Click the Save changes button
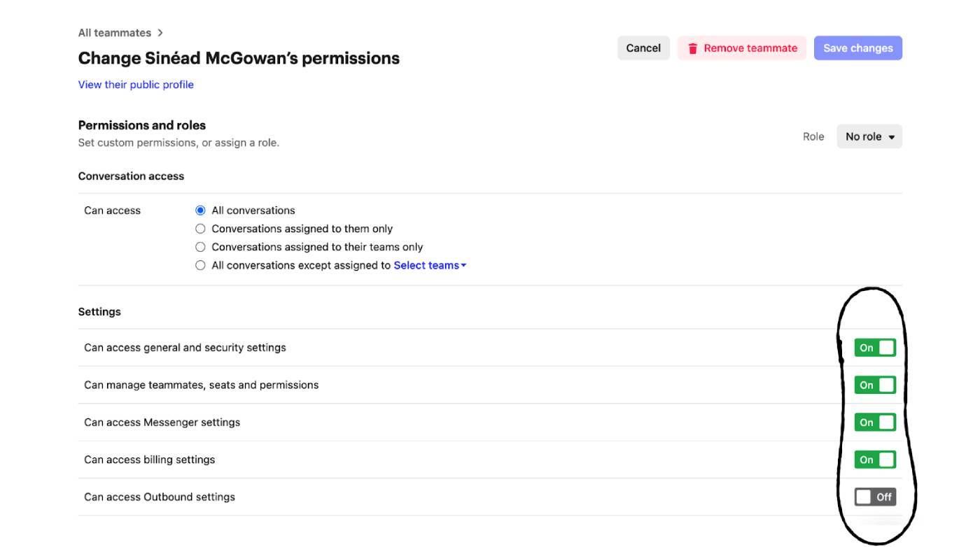 pyautogui.click(x=857, y=48)
